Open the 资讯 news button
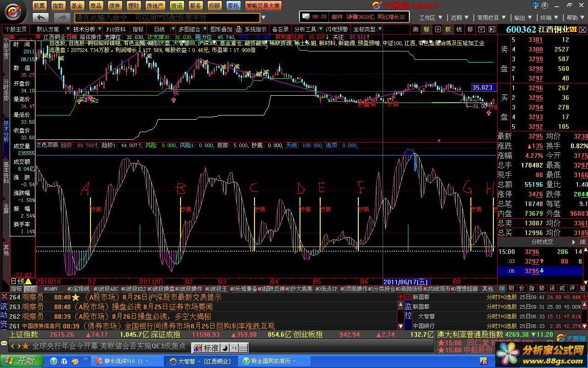The width and height of the screenshot is (588, 368). (x=176, y=6)
